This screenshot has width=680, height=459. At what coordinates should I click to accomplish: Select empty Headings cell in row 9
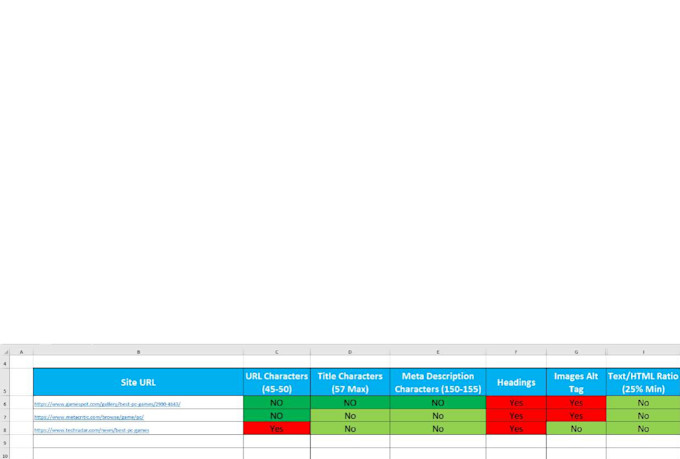tap(516, 442)
